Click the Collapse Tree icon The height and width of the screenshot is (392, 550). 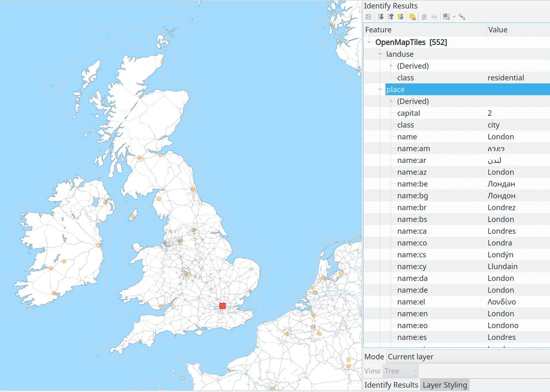(390, 17)
